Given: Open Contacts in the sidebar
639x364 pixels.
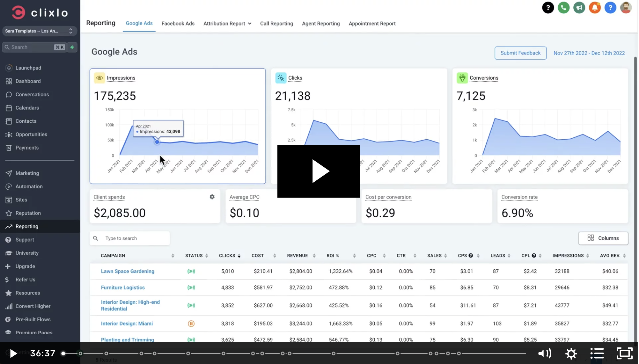Looking at the screenshot, I should point(26,121).
